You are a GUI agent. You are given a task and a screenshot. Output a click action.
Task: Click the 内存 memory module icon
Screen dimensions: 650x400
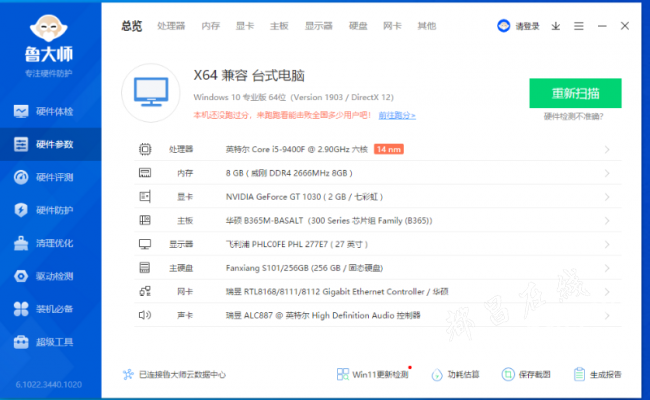145,173
